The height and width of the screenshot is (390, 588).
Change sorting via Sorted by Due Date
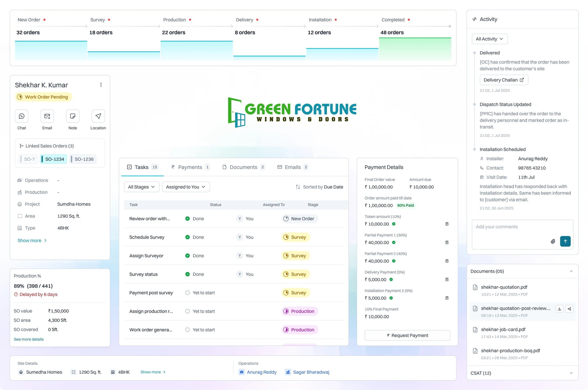click(x=319, y=187)
